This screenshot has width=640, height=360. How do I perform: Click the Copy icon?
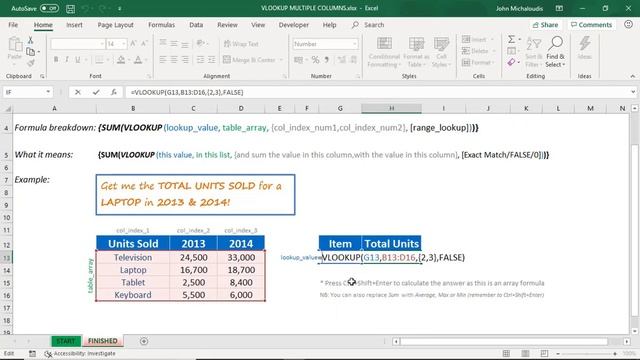[30, 51]
